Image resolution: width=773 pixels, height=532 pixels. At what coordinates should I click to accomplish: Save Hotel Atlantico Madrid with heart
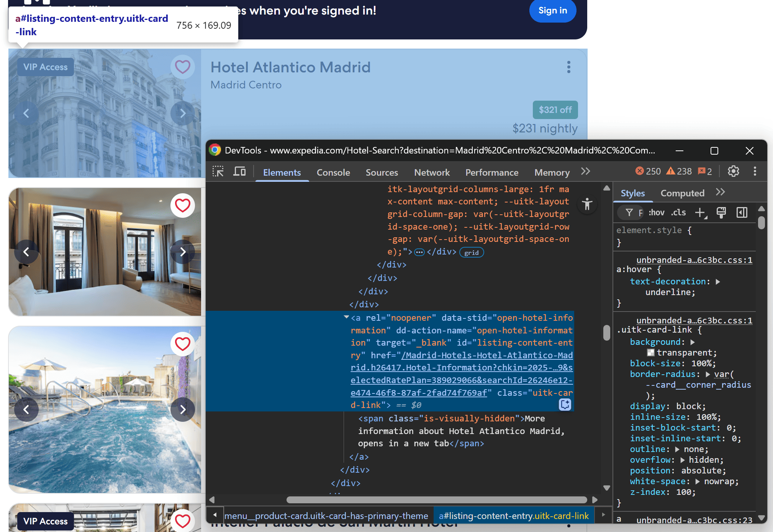pos(182,67)
